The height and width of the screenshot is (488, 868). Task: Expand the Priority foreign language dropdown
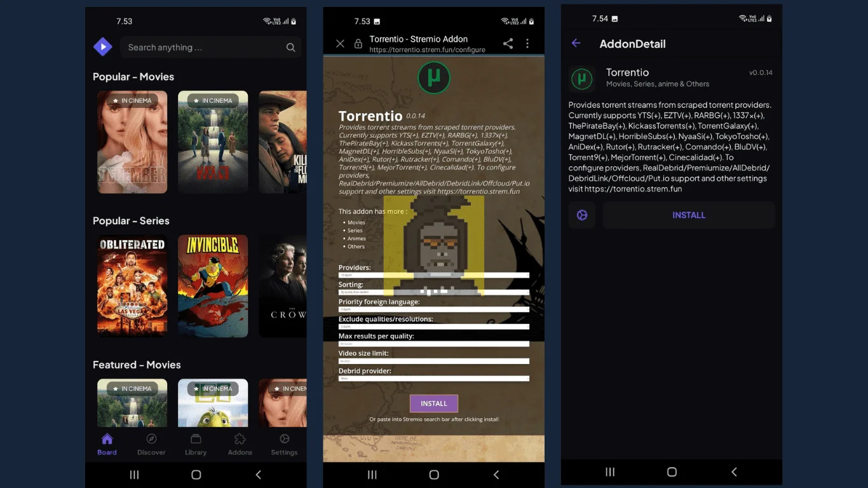pyautogui.click(x=434, y=309)
